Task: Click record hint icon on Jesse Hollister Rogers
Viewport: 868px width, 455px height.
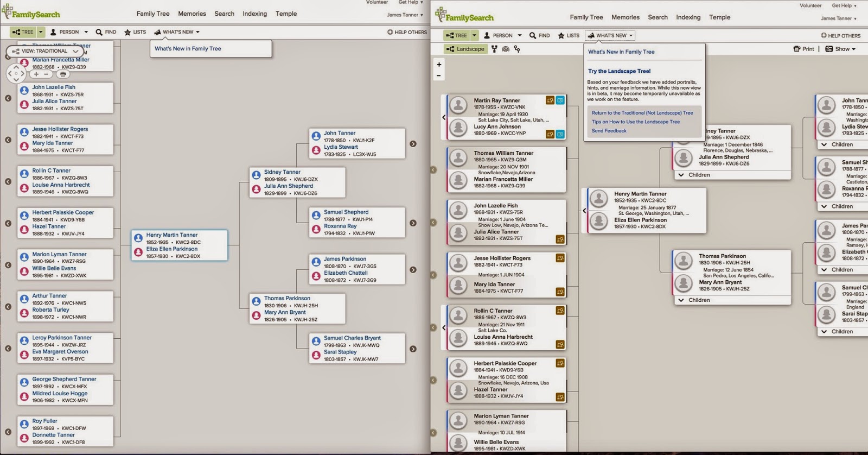Action: pyautogui.click(x=560, y=258)
